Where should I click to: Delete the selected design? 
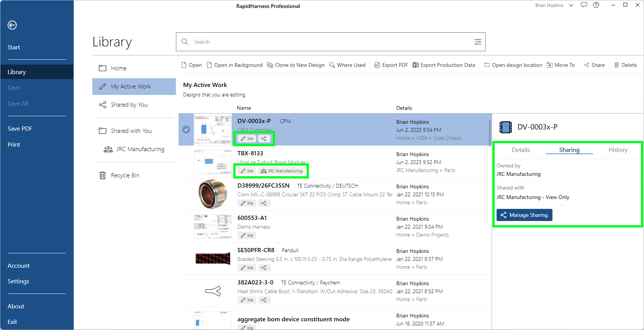coord(625,65)
